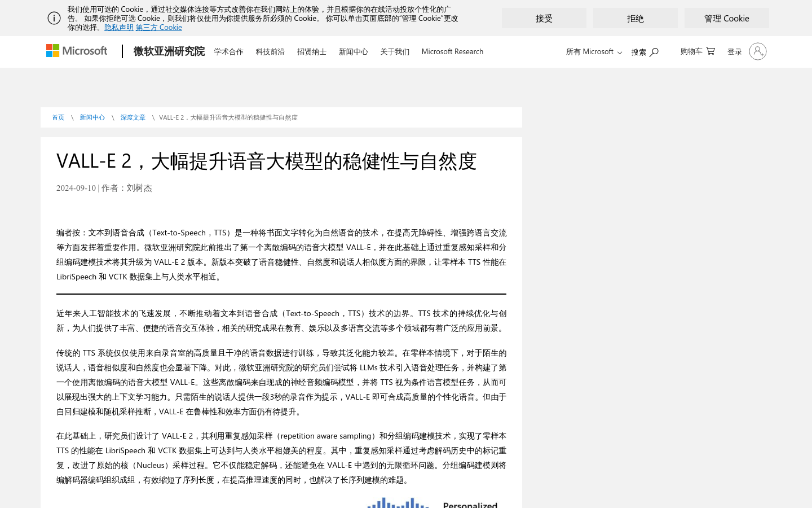Open Microsoft Research nav link
This screenshot has height=508, width=812.
[x=452, y=51]
